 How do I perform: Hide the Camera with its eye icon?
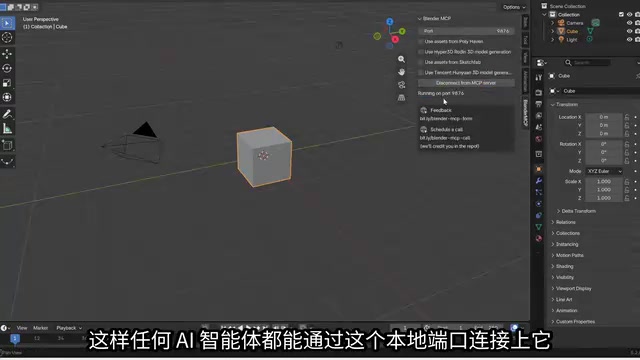pos(629,23)
